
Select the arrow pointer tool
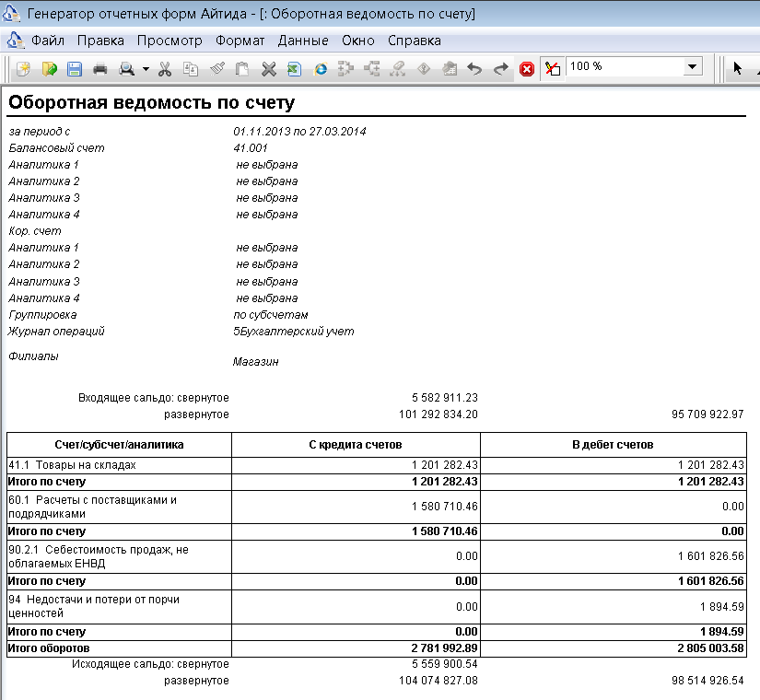(737, 68)
